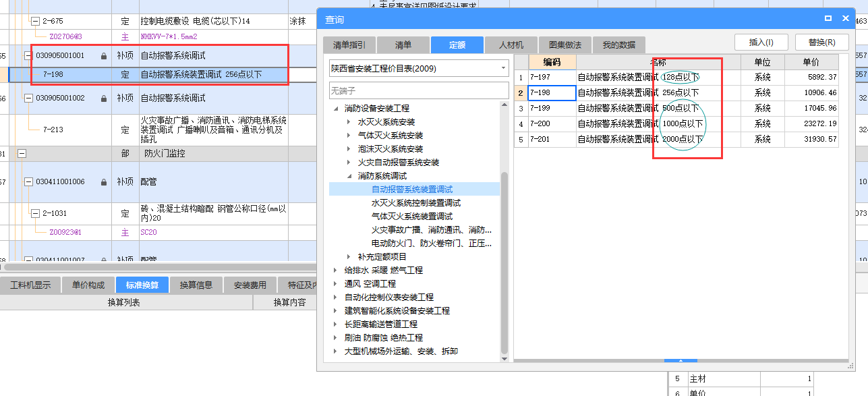Viewport: 868px width, 396px height.
Task: Collapse row 2-675 in main table
Action: point(36,22)
